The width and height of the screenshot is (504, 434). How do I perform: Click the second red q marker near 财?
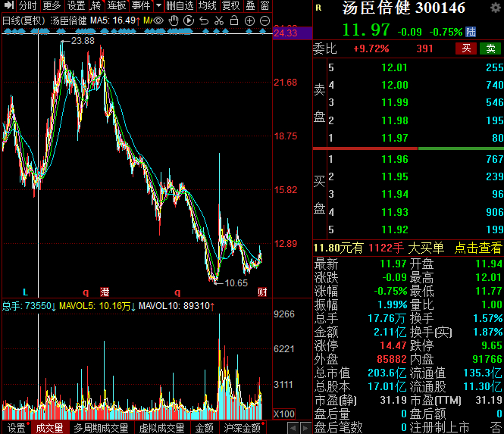[x=177, y=292]
